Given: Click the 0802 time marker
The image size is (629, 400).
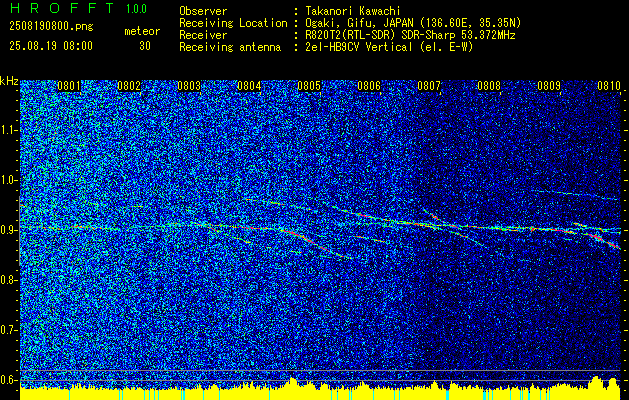Looking at the screenshot, I should pos(129,86).
